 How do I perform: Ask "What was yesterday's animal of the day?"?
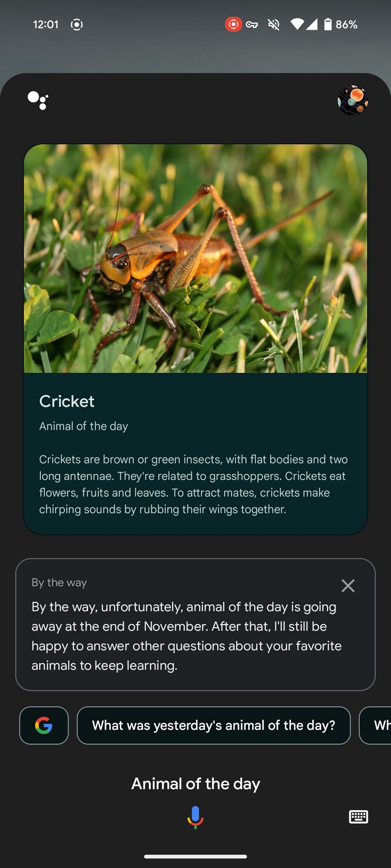tap(213, 725)
